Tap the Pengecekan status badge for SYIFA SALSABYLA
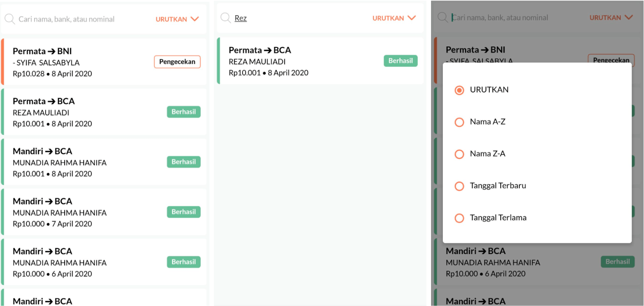644x306 pixels. pos(177,62)
